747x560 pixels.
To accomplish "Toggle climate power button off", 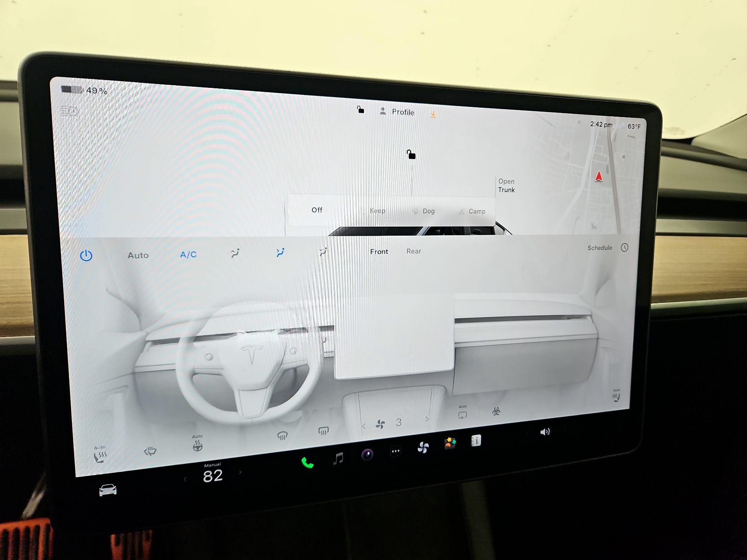I will point(86,255).
